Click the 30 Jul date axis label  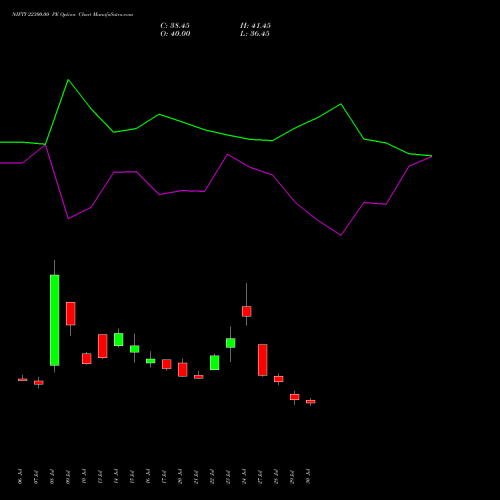[308, 477]
